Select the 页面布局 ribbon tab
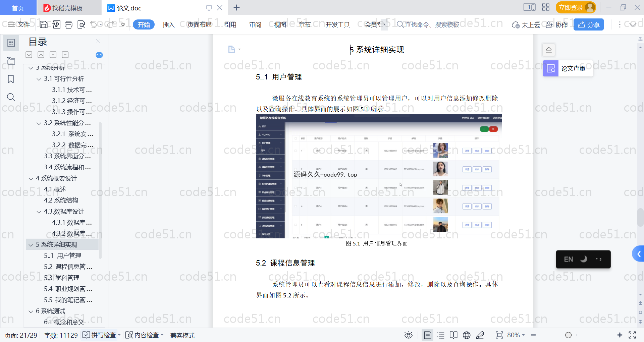This screenshot has height=342, width=644. point(199,24)
